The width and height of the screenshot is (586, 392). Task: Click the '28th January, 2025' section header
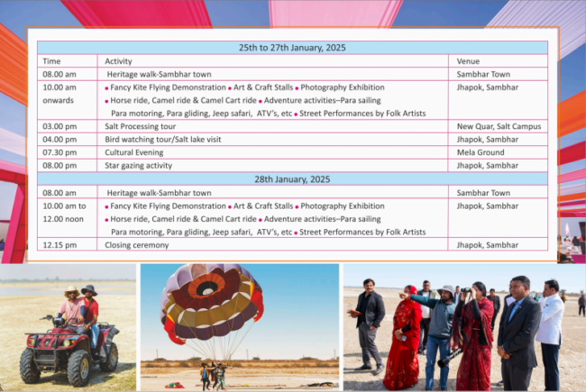coord(292,179)
